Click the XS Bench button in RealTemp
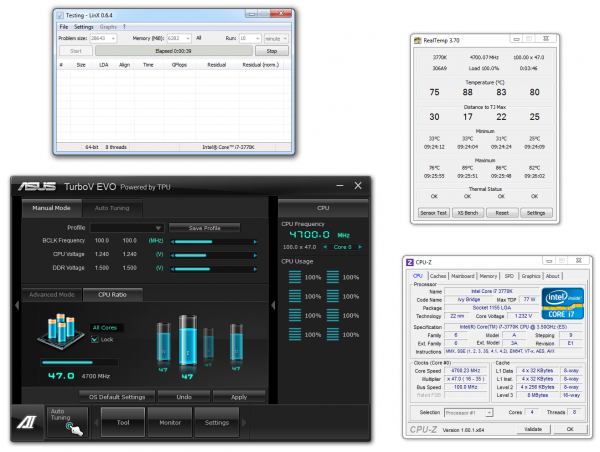Viewport: 600px width, 452px height. tap(468, 213)
